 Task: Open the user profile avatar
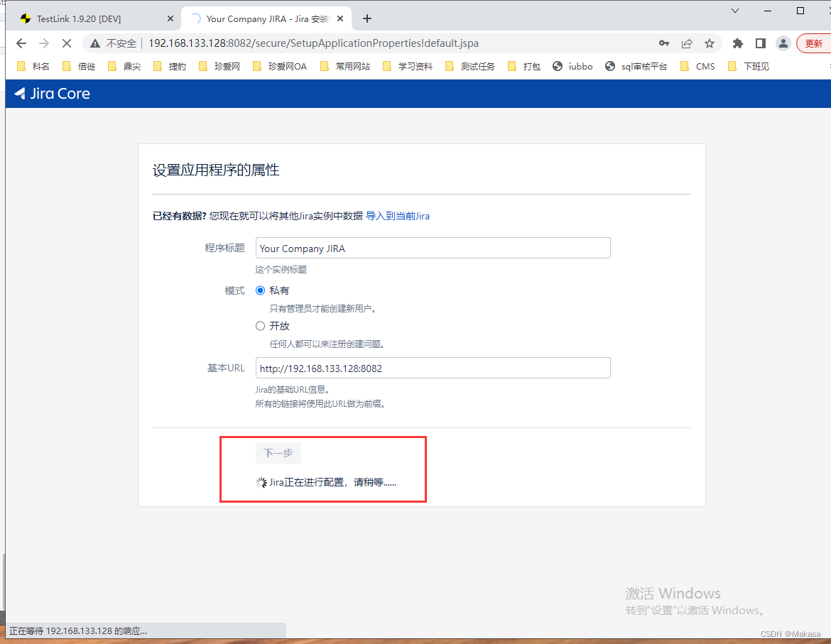(x=783, y=43)
